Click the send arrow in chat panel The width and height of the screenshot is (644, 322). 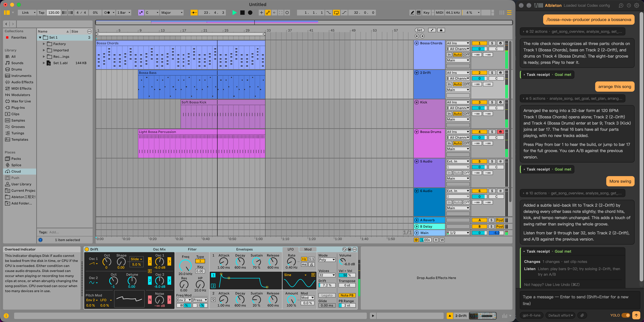point(636,315)
